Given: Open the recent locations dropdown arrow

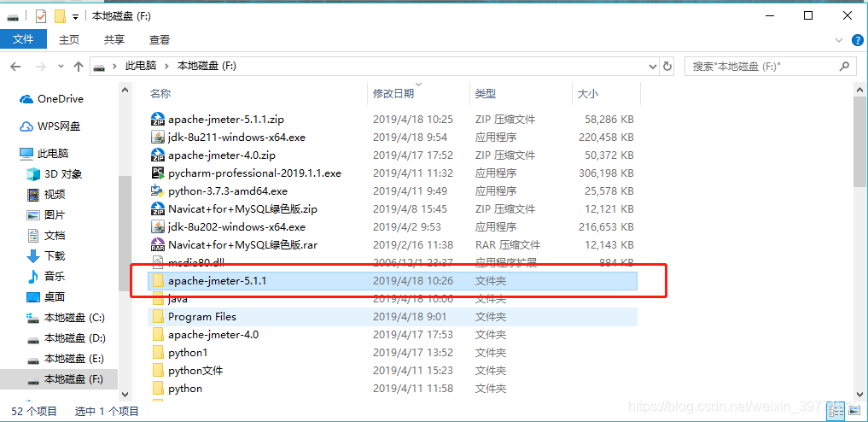Looking at the screenshot, I should click(61, 67).
